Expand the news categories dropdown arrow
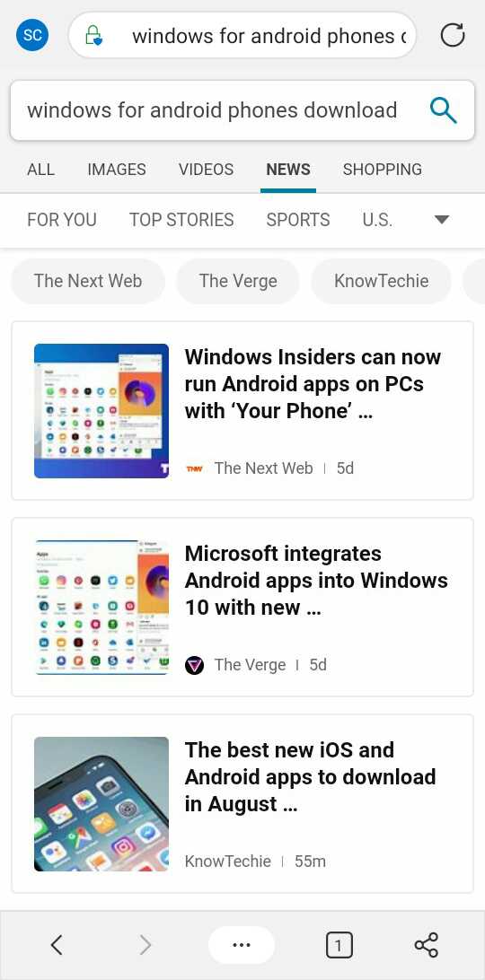The width and height of the screenshot is (485, 980). (x=442, y=219)
